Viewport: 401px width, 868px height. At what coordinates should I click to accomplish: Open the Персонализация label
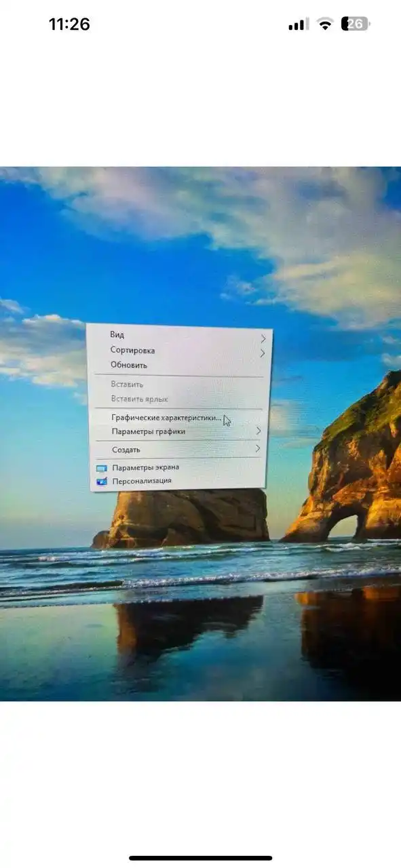(x=141, y=481)
